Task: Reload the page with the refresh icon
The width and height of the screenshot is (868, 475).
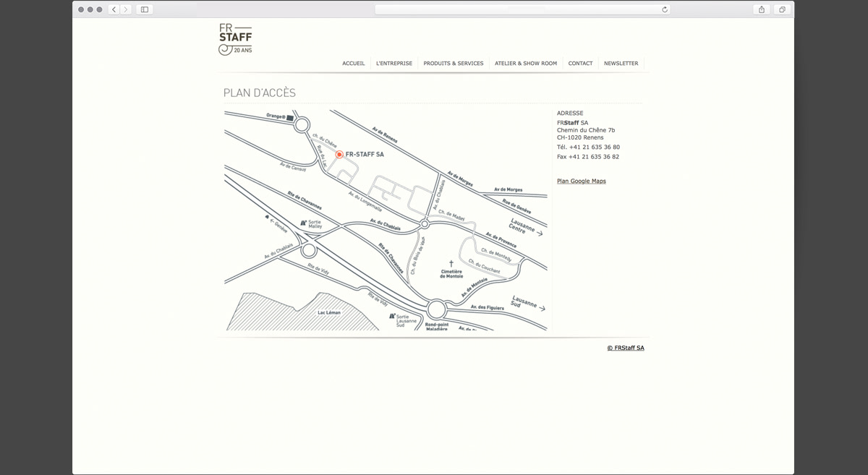Action: click(665, 9)
